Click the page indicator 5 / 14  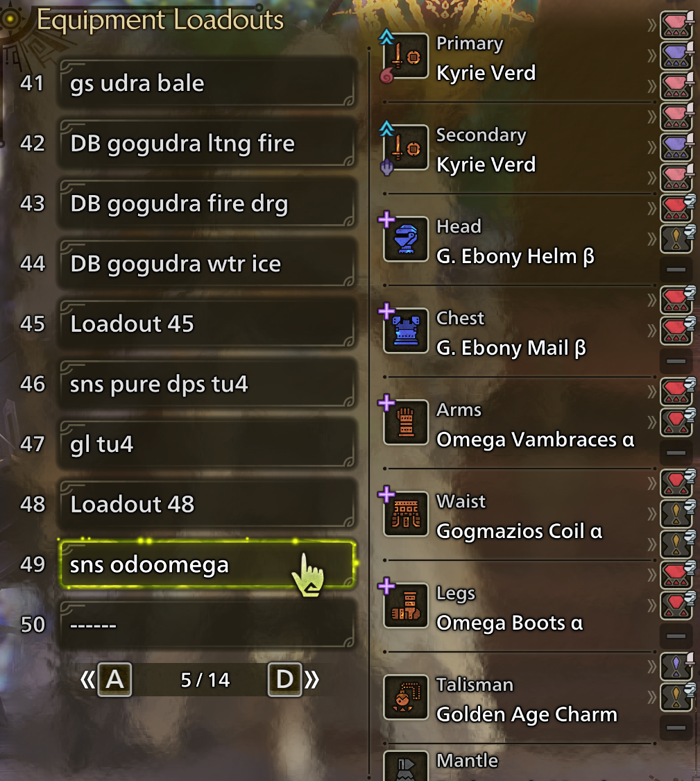205,680
